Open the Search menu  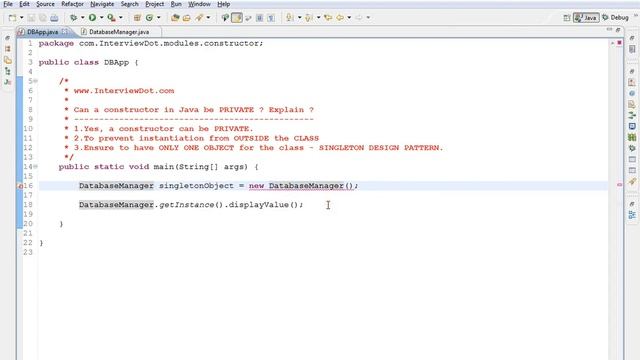(129, 4)
